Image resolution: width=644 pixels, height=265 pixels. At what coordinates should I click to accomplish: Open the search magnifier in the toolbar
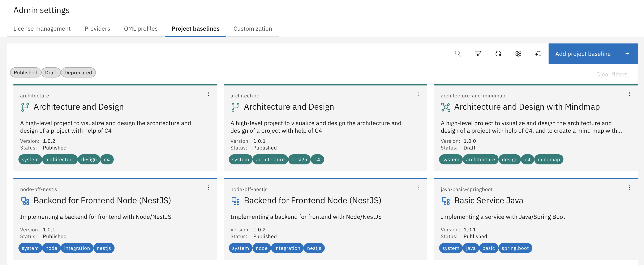click(x=458, y=54)
